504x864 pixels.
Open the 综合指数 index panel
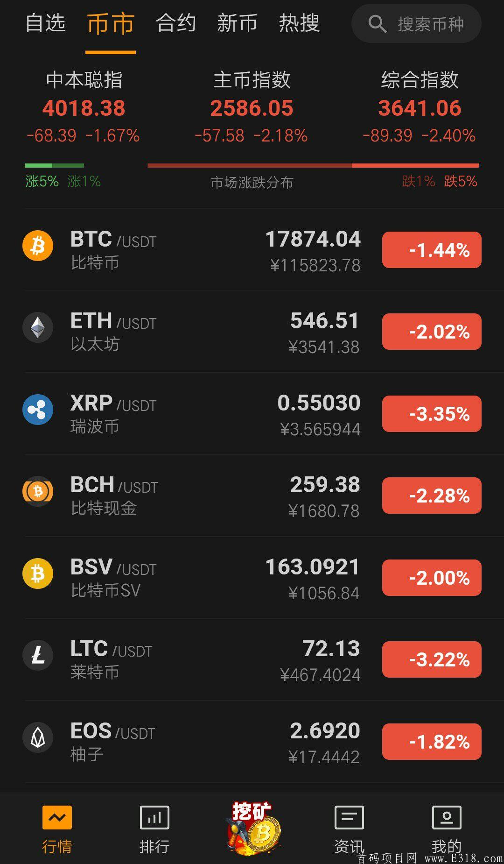click(x=420, y=107)
